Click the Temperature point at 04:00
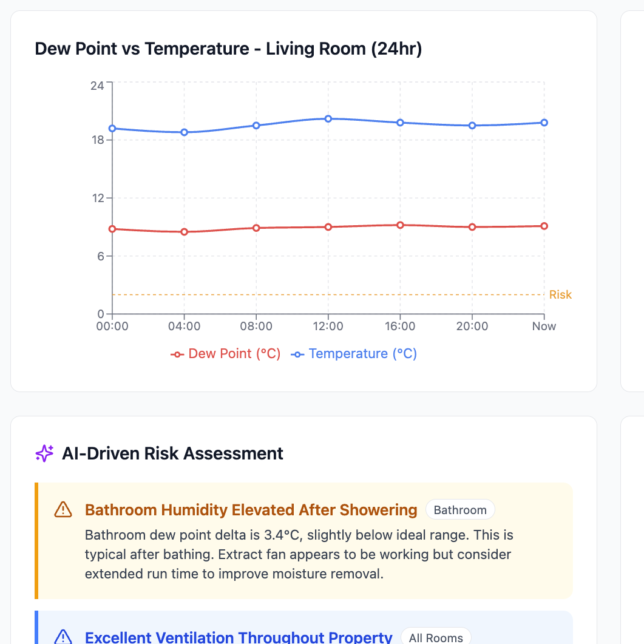 [x=185, y=132]
